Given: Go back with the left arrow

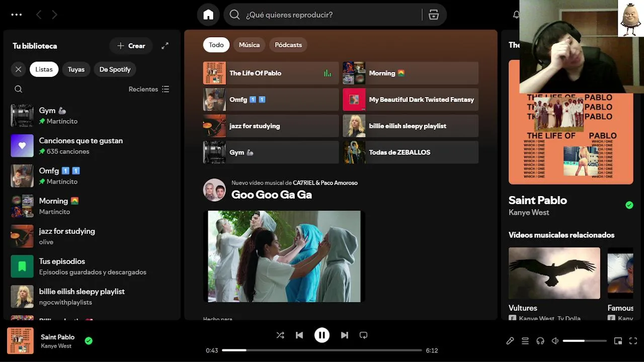Looking at the screenshot, I should point(39,15).
